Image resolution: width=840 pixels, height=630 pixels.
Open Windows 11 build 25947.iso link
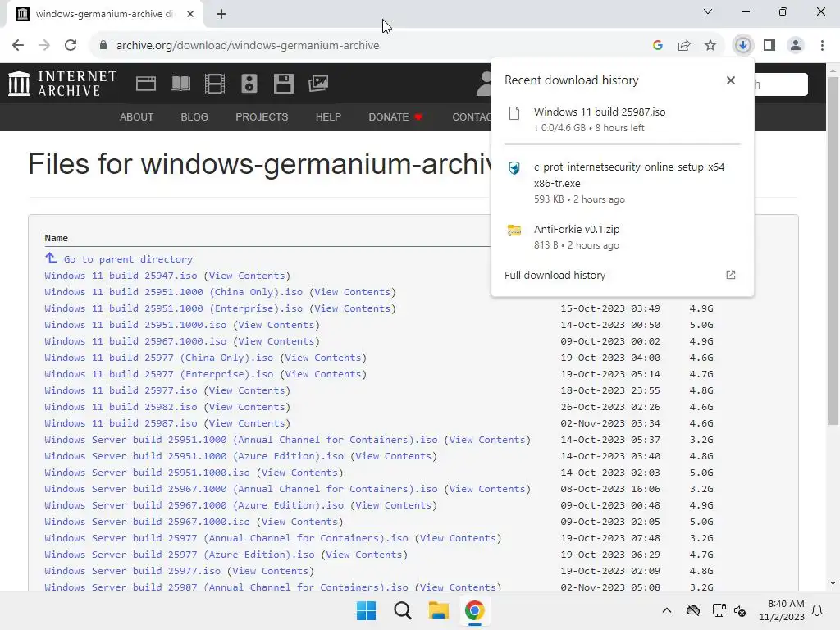(121, 276)
